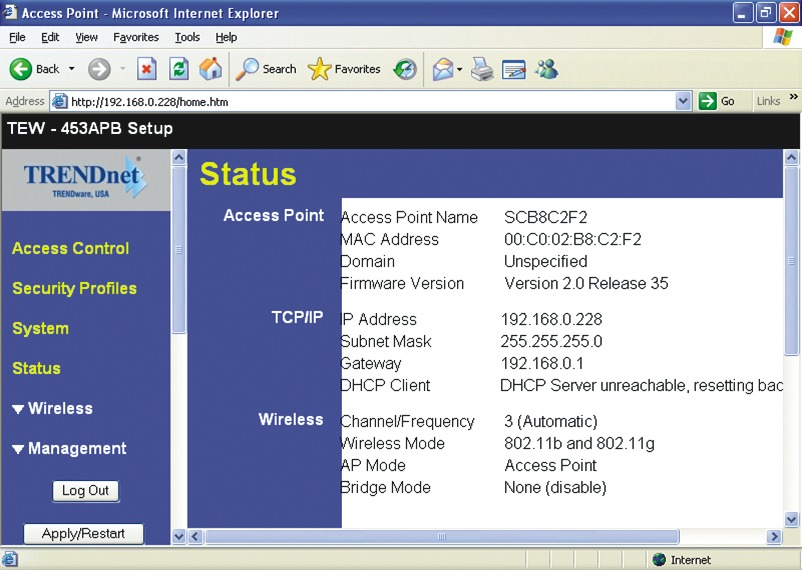Click the Forward arrow icon
Screen dimensions: 802x570
(99, 69)
